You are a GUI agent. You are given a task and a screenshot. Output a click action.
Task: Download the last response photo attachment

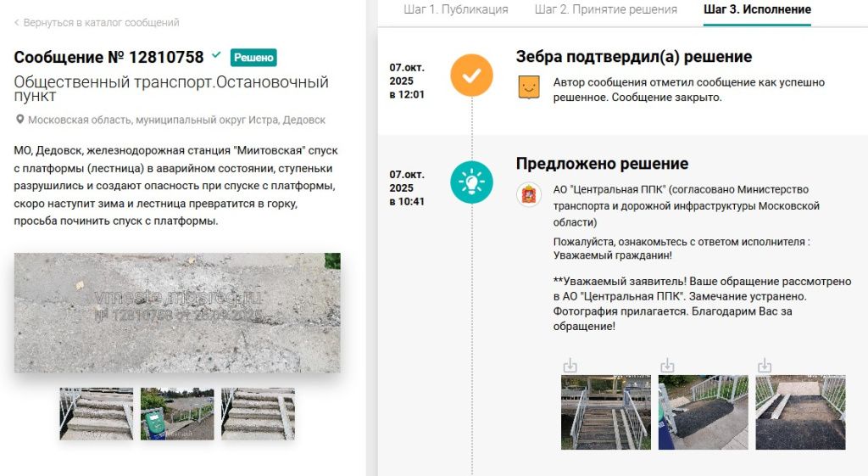pos(765,366)
